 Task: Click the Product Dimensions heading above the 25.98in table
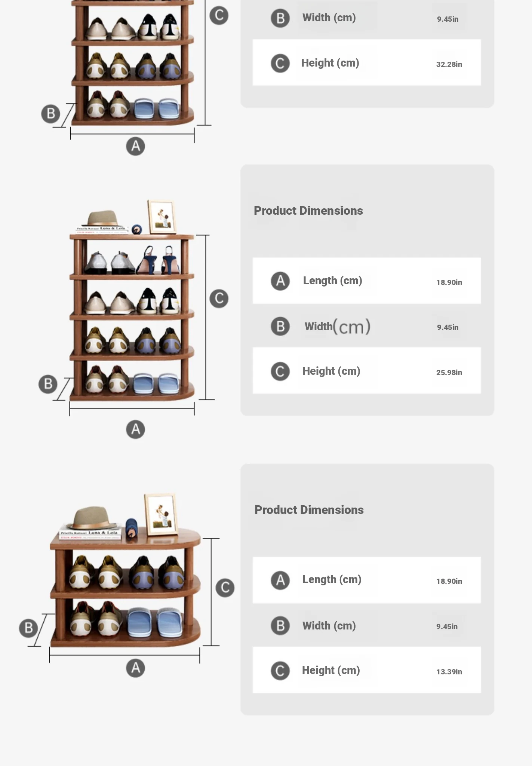tap(308, 211)
